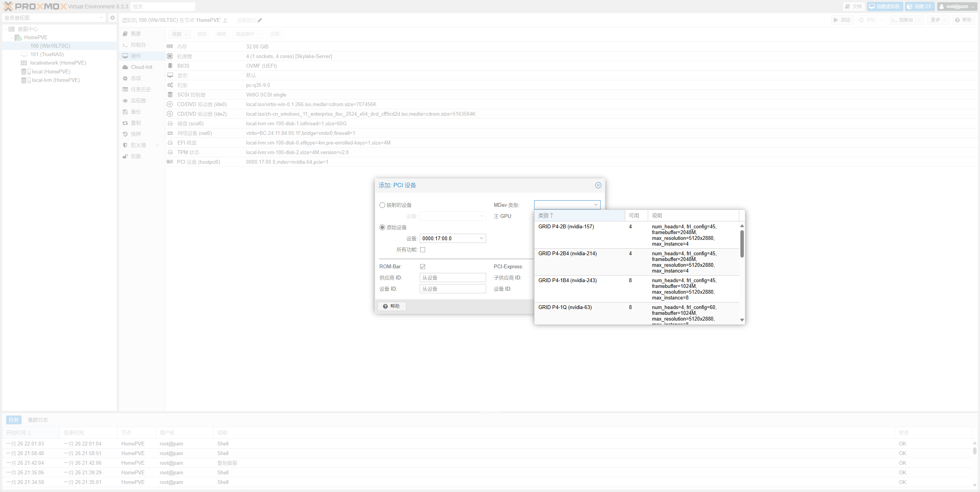The height and width of the screenshot is (492, 980).
Task: Click the MDev list vertical scrollbar thumb
Action: tap(742, 244)
